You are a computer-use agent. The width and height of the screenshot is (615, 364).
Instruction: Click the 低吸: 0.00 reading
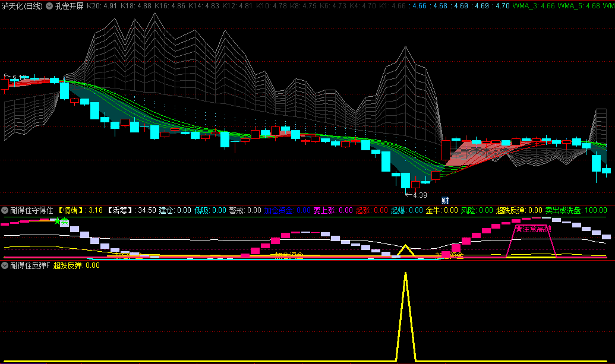tap(210, 210)
